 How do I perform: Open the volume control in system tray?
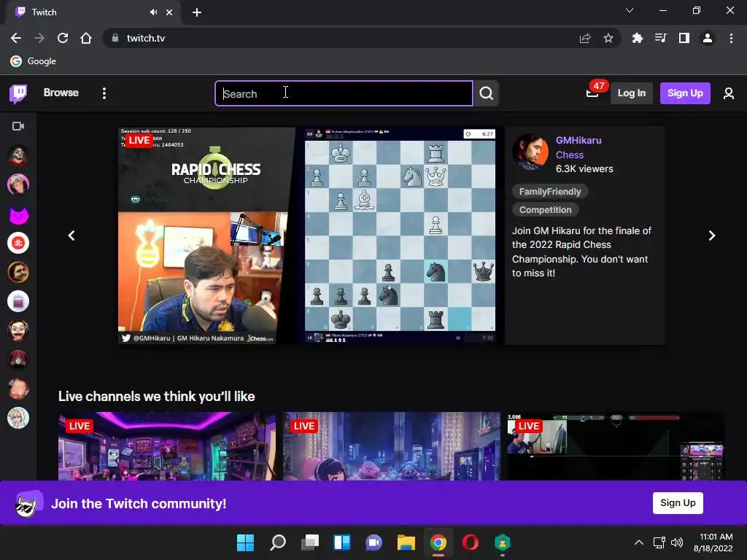coord(676,542)
